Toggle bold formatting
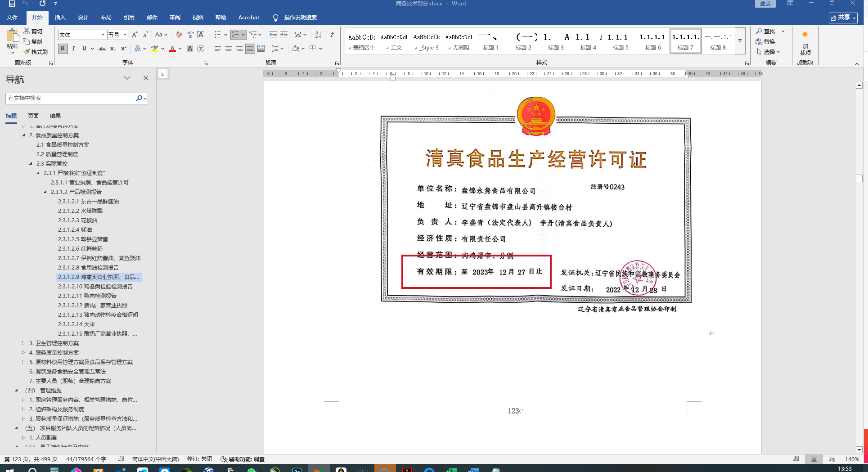This screenshot has width=868, height=472. click(x=63, y=49)
